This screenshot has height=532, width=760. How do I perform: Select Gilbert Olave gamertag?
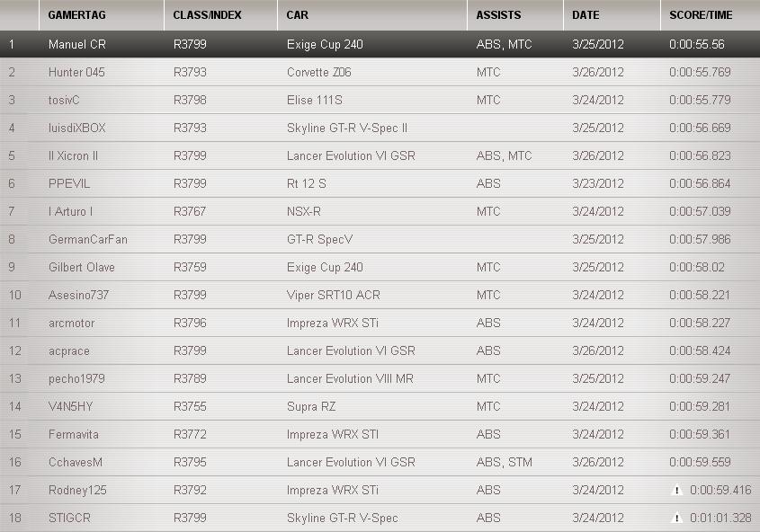pos(82,267)
